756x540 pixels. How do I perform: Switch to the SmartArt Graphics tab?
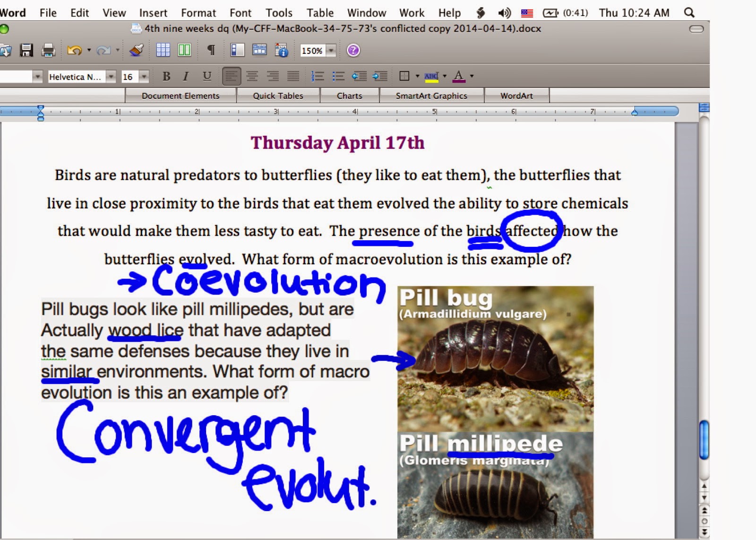pos(431,95)
